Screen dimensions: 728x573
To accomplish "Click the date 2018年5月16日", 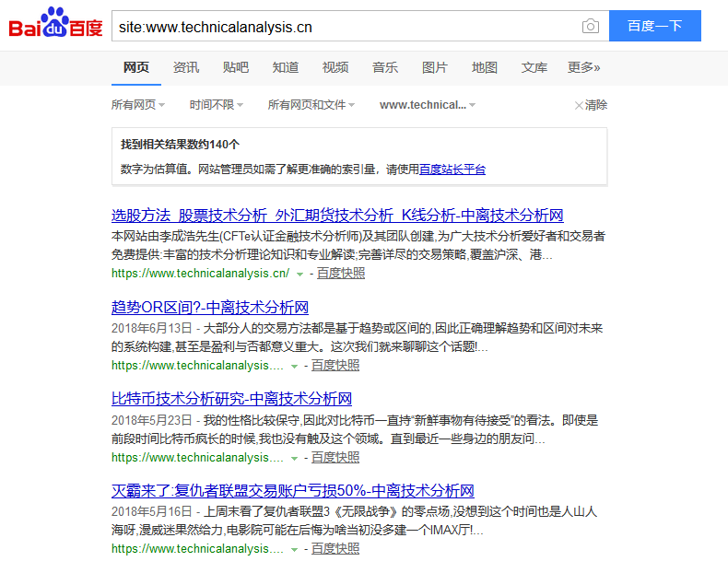I will click(x=151, y=512).
